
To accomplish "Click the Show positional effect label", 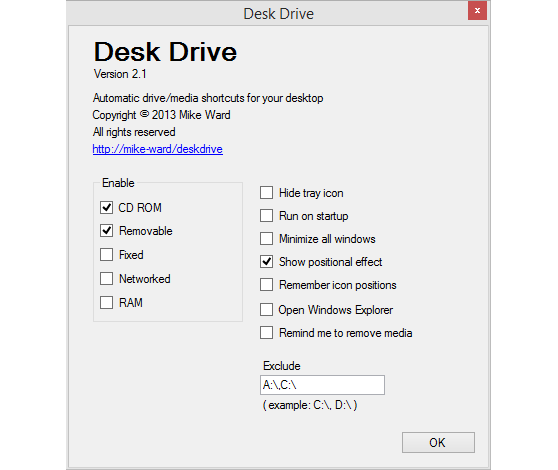I will pyautogui.click(x=331, y=262).
